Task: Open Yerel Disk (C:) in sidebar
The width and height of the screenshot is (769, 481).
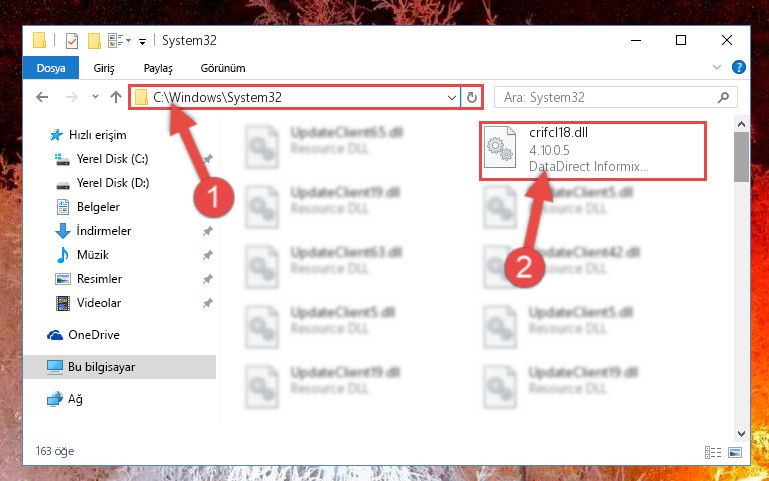Action: pos(112,158)
